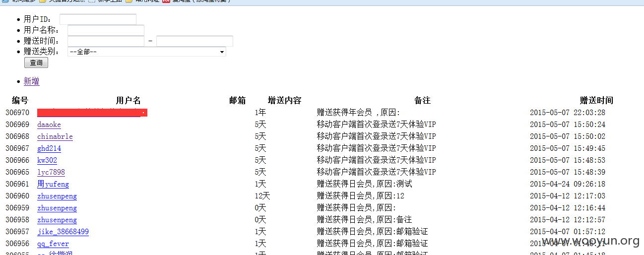The image size is (644, 255).
Task: Open user link kw302
Action: coord(47,160)
